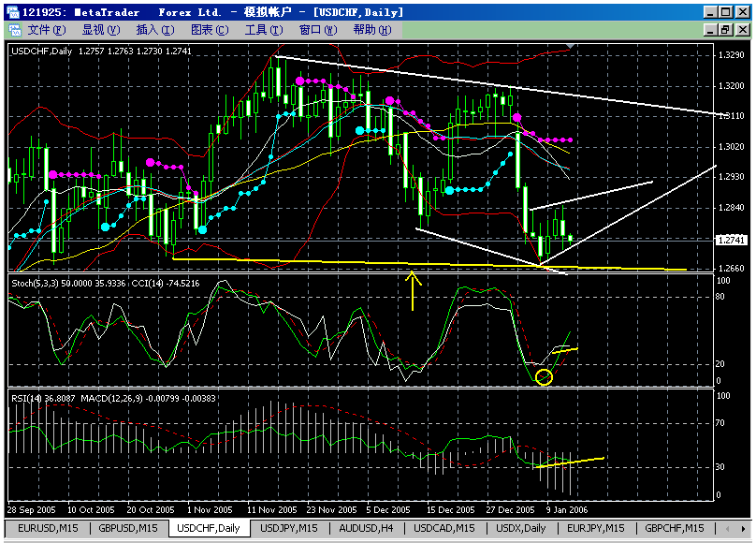The image size is (756, 543).
Task: Click the CCI(14) -74.5216 indicator label
Action: (x=166, y=283)
